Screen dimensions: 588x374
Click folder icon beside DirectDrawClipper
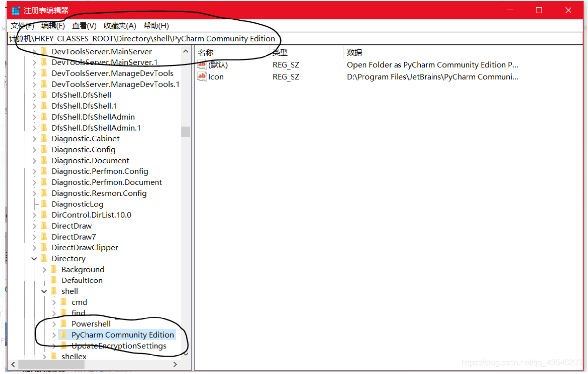(x=44, y=248)
